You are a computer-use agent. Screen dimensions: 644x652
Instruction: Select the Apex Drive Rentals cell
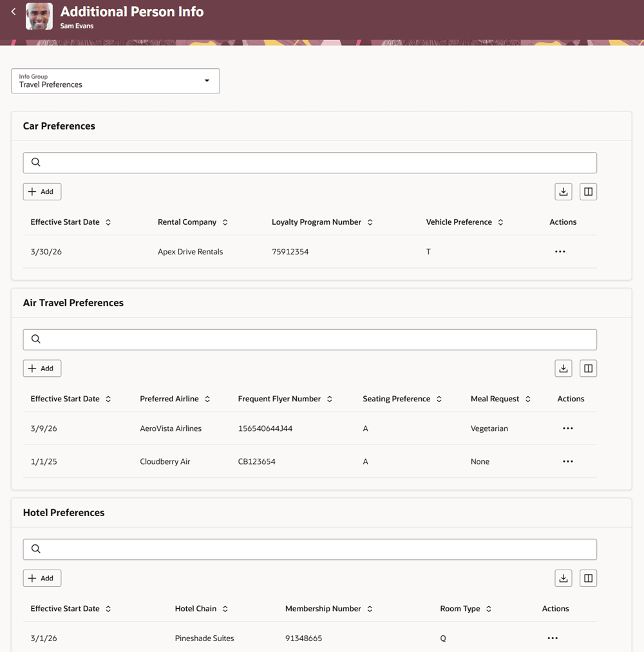pyautogui.click(x=191, y=251)
